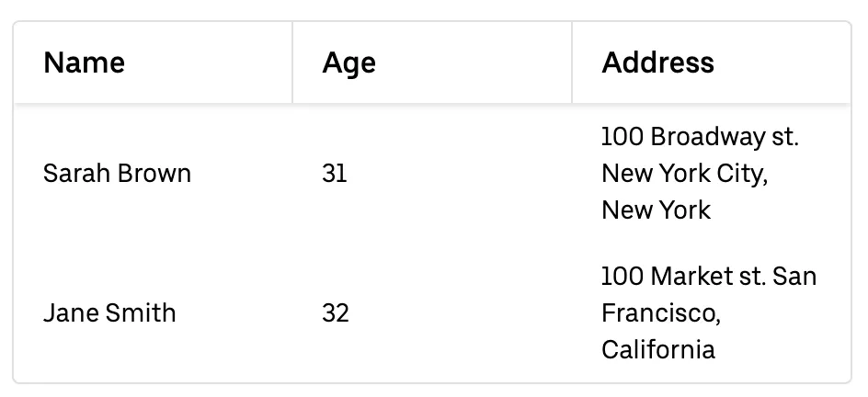Click the "California" text in Jane's address
868x397 pixels.
pos(657,350)
